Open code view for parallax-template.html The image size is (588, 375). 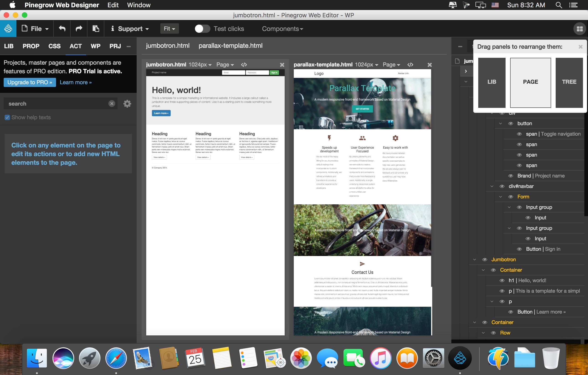(x=410, y=65)
